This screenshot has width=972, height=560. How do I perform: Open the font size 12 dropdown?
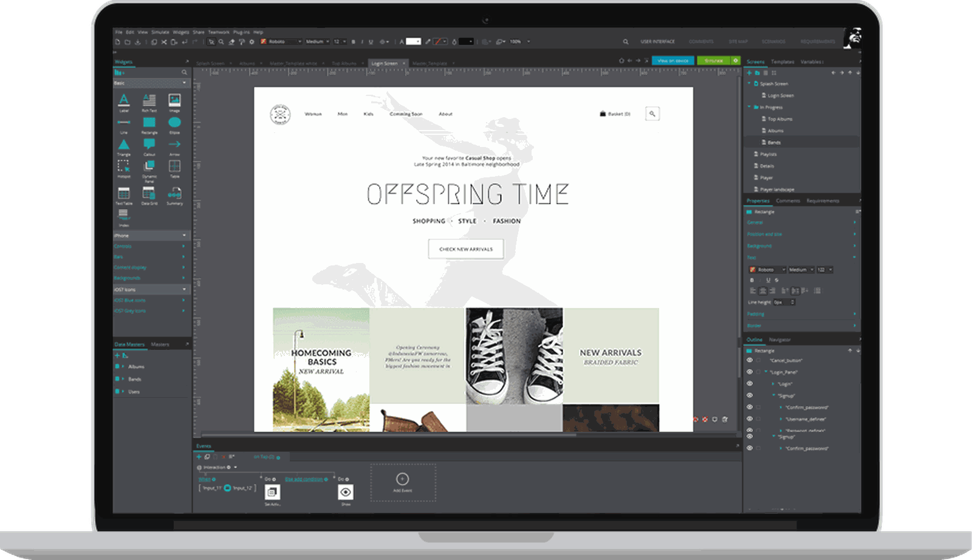tap(340, 42)
